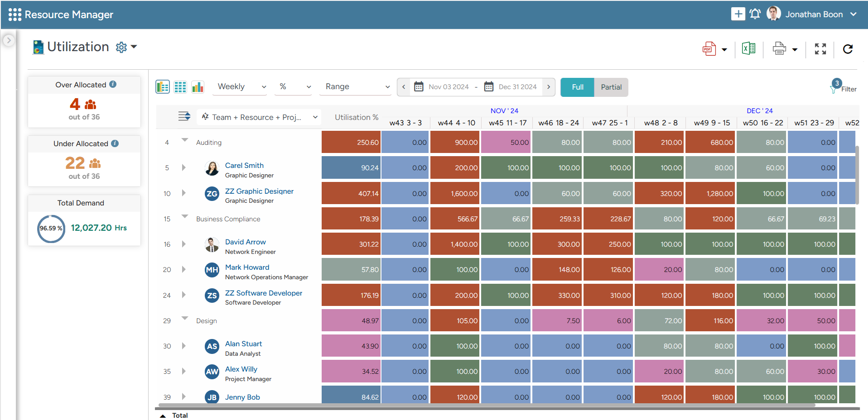Print the utilization report
This screenshot has height=420, width=868.
tap(779, 48)
